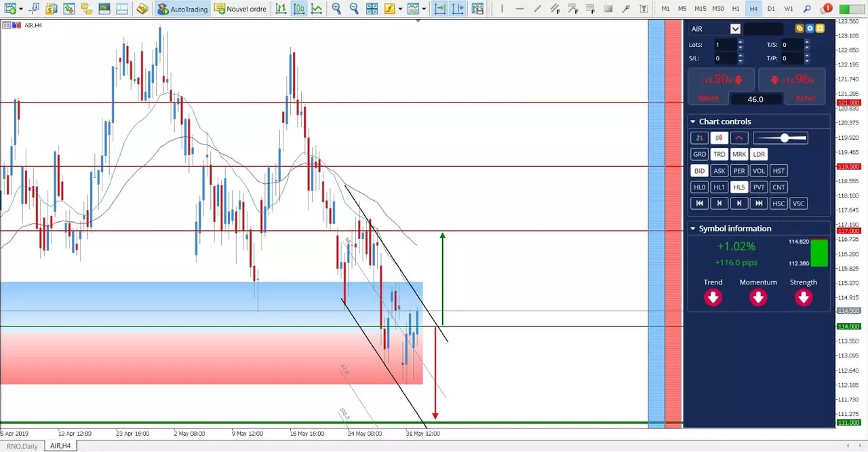Click the Nouvel ordre button
Viewport: 868px width, 452px height.
(239, 9)
